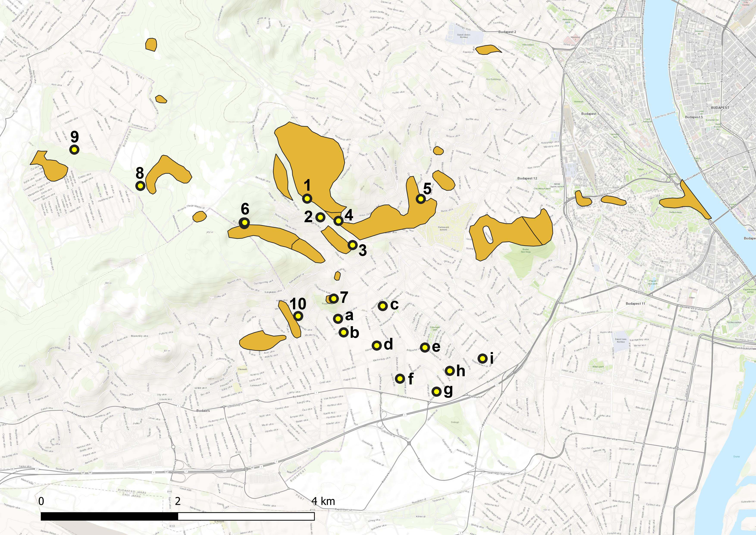This screenshot has height=535, width=756.
Task: Click the marker labeled 8
Action: pos(140,186)
